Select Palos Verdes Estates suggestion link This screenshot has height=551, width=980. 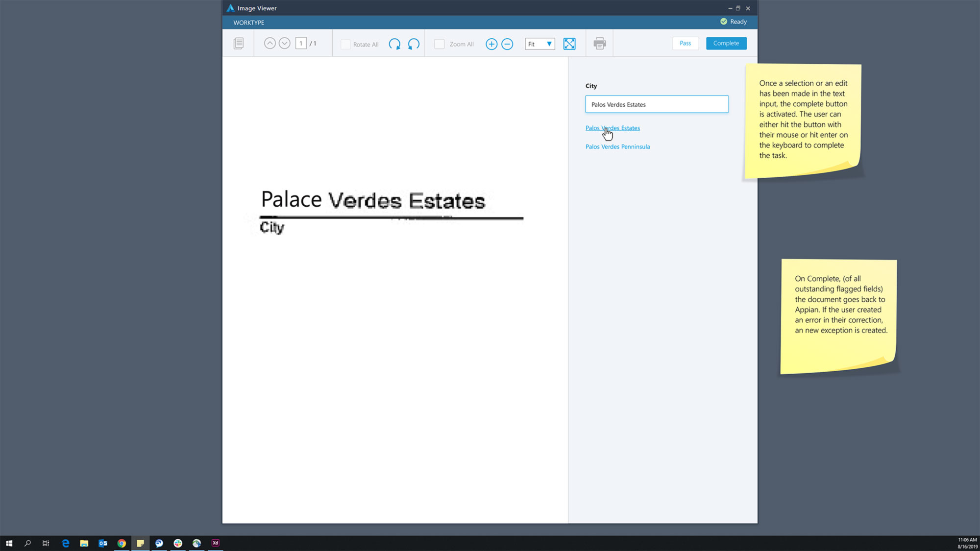[612, 128]
